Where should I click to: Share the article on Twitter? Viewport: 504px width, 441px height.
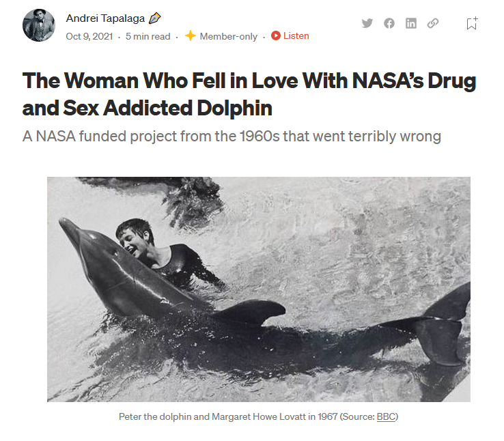pyautogui.click(x=367, y=23)
